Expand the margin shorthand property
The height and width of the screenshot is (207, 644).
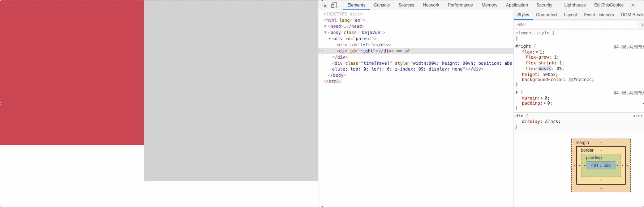(x=542, y=98)
